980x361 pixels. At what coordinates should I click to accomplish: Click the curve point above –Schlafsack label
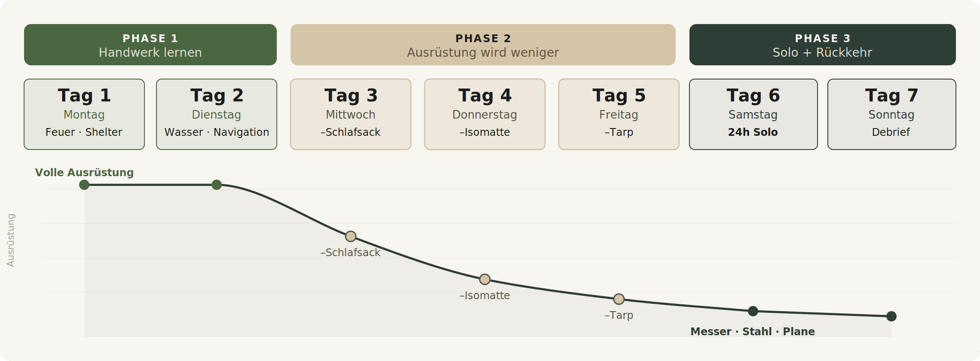pos(351,236)
